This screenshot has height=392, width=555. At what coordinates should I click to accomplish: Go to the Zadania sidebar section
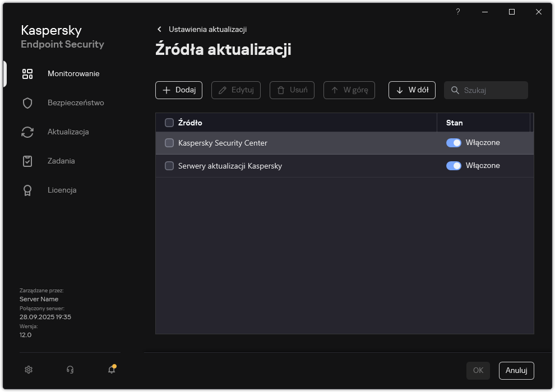(x=61, y=161)
